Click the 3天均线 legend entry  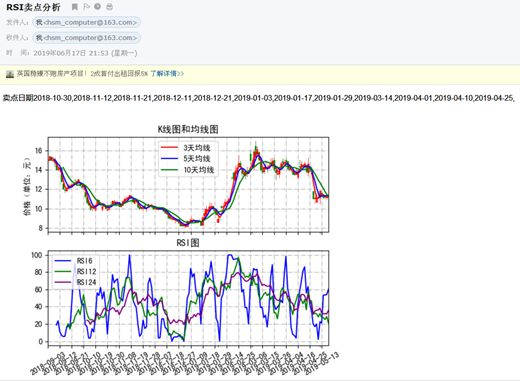[186, 147]
